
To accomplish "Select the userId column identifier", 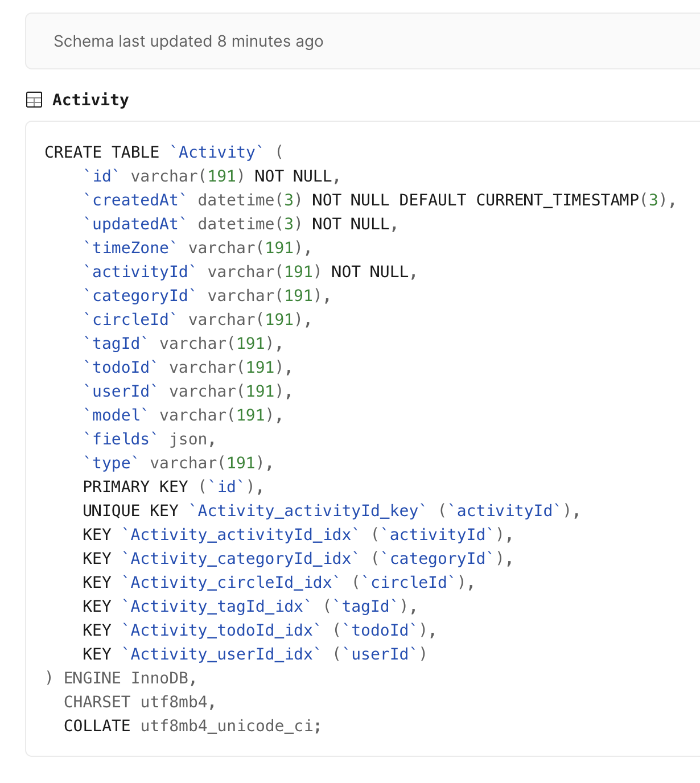I will coord(121,391).
